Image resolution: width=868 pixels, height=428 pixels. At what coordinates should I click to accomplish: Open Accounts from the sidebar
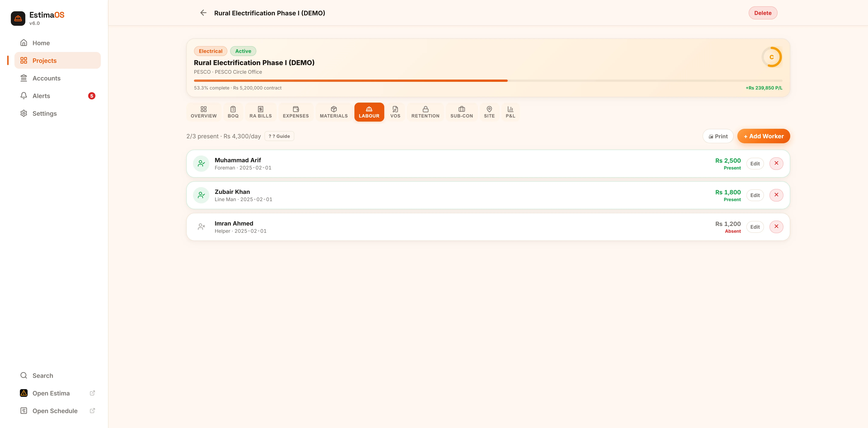(x=58, y=78)
